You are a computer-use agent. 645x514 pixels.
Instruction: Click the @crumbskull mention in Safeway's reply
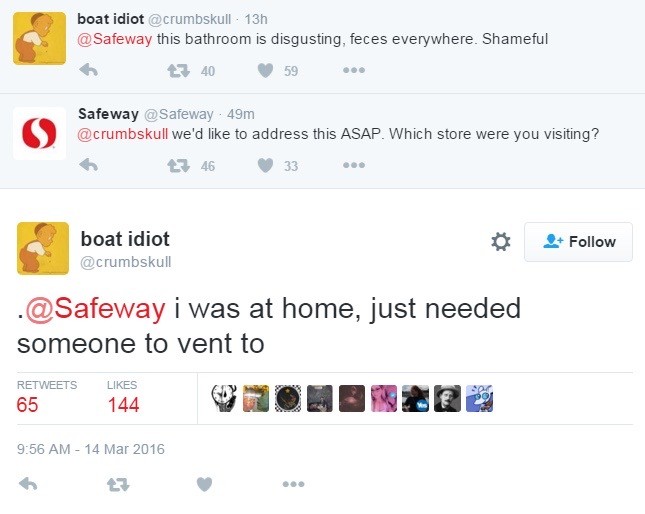(123, 134)
